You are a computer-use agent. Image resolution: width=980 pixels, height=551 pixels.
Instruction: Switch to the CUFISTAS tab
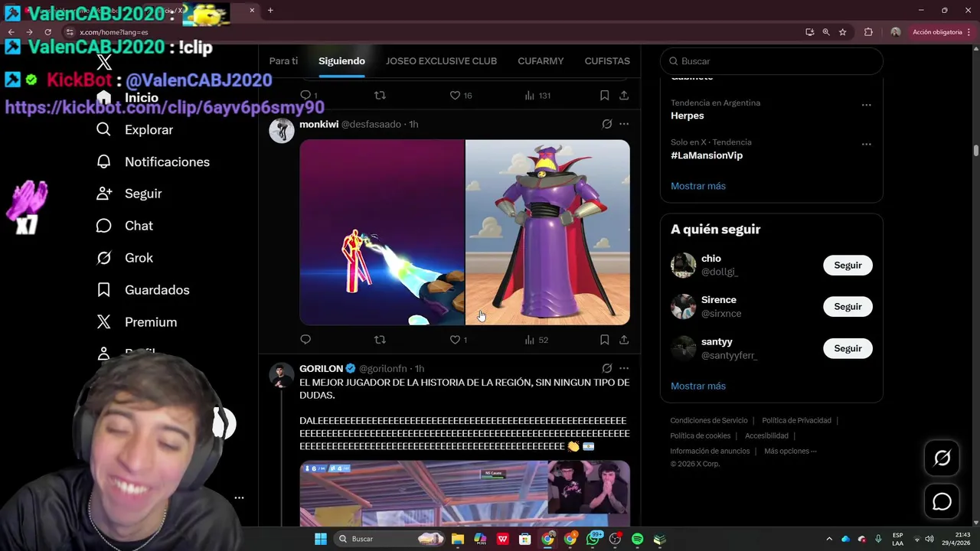(x=607, y=61)
